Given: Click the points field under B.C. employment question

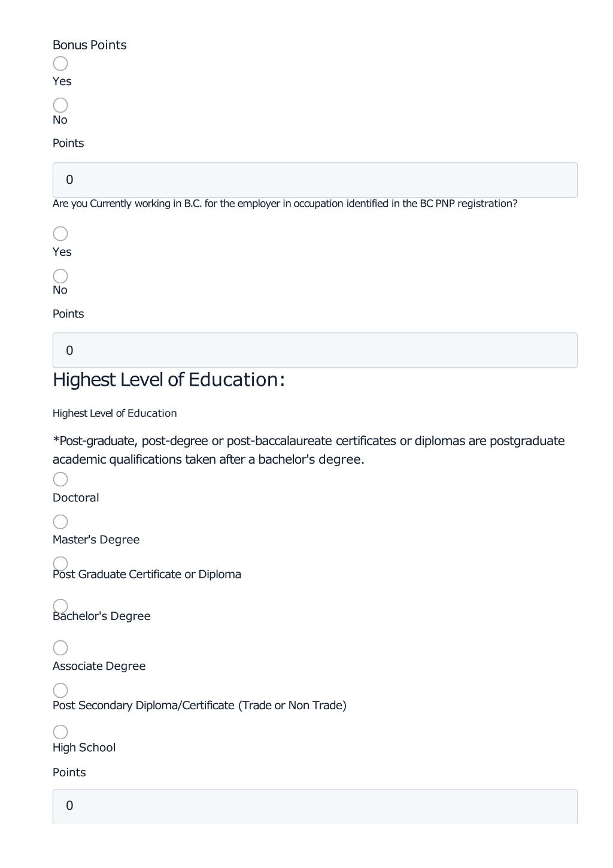Looking at the screenshot, I should (x=315, y=350).
